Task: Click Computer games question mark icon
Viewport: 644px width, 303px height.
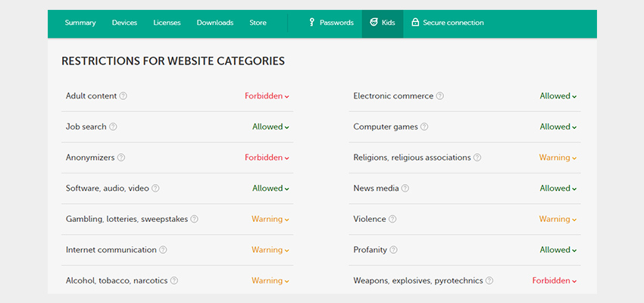Action: click(424, 127)
